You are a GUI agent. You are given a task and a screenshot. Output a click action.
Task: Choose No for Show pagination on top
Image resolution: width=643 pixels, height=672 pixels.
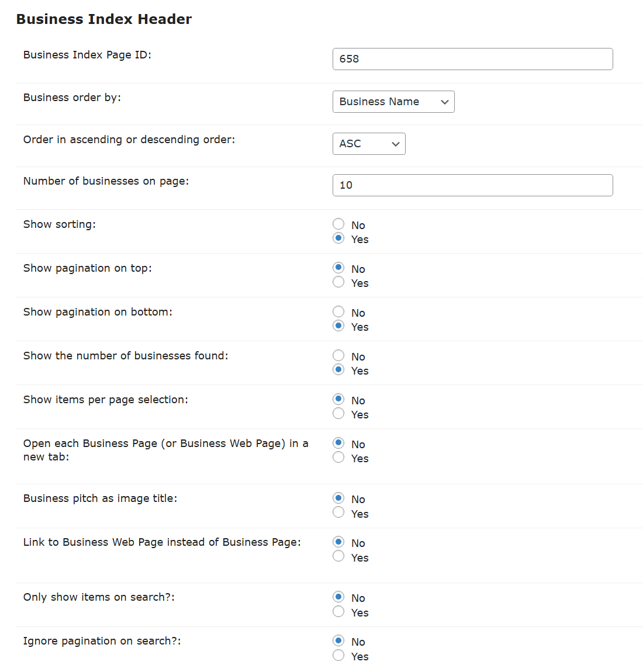(338, 268)
